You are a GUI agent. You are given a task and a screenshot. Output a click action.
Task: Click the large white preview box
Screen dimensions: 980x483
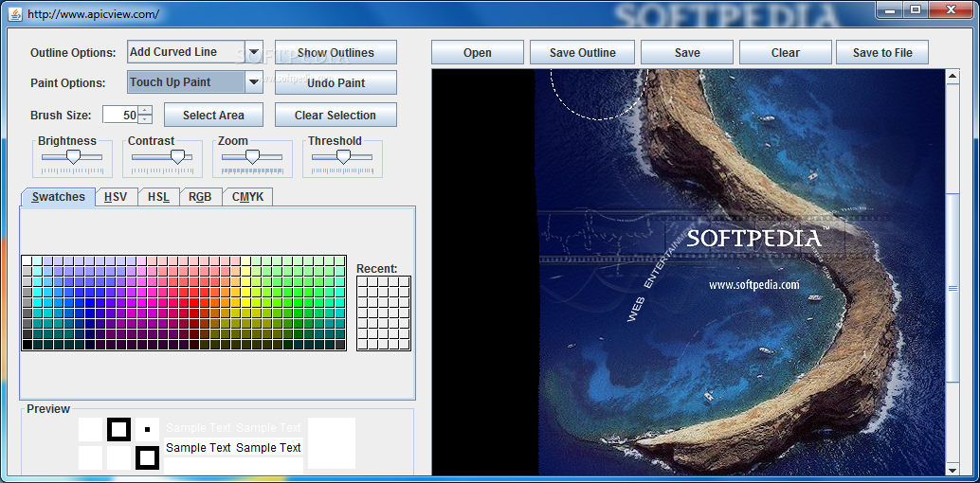pos(332,443)
